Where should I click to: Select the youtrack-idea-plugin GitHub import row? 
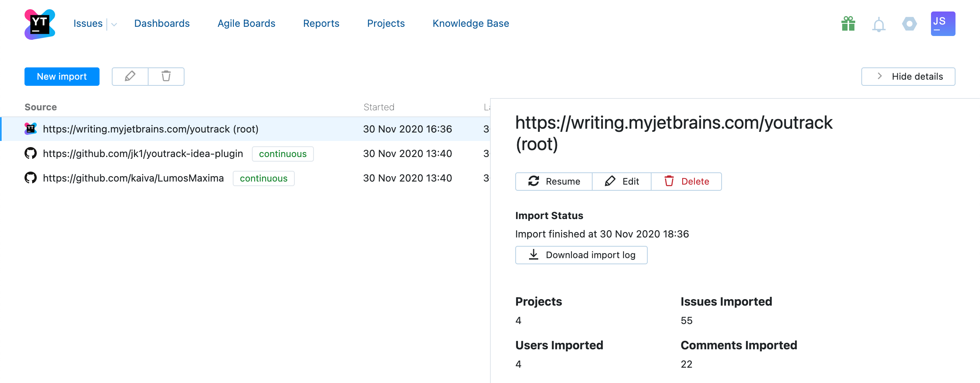(143, 154)
